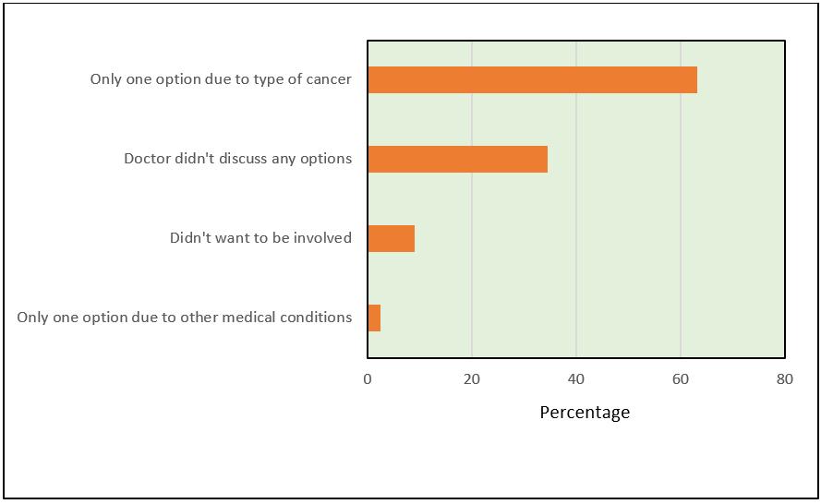This screenshot has width=821, height=504.
Task: Select the 40 axis tick label
Action: 576,379
